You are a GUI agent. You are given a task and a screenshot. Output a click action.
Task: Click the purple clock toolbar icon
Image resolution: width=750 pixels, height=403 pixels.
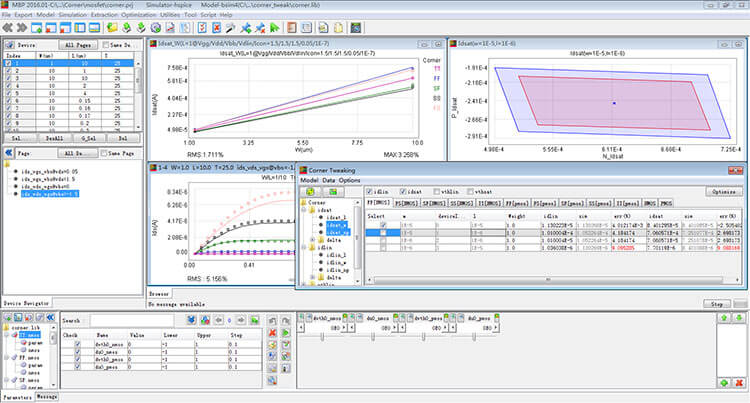click(x=155, y=28)
